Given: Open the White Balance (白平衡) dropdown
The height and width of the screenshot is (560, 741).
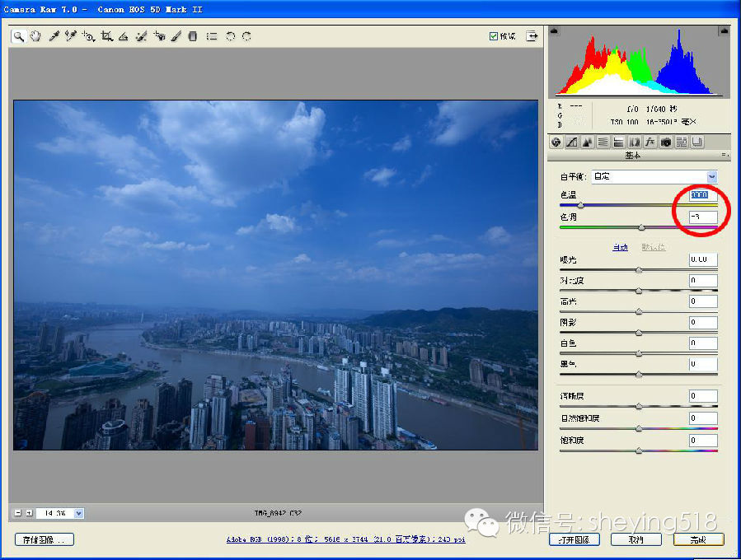Looking at the screenshot, I should coord(654,176).
